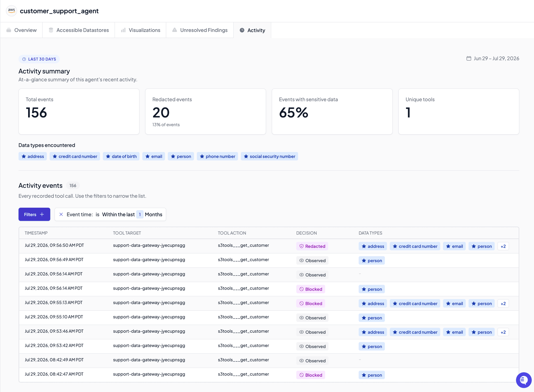Click the TOOL ACTION column header

232,233
